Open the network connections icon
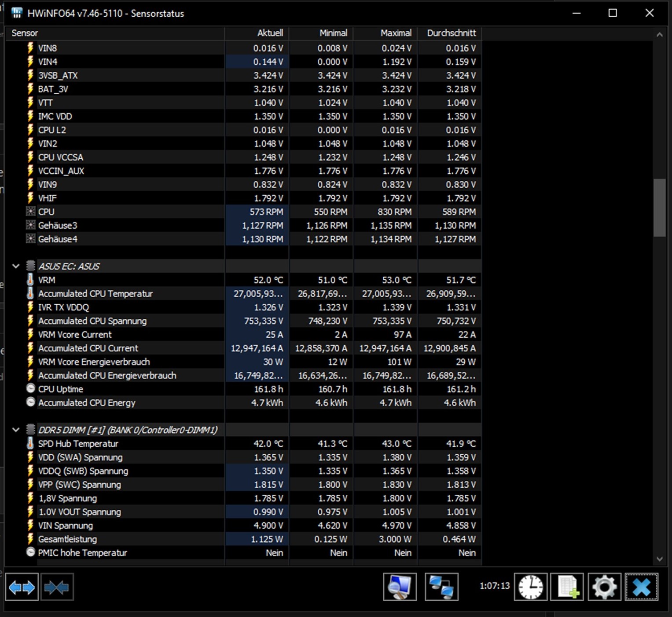This screenshot has width=672, height=617. click(441, 587)
